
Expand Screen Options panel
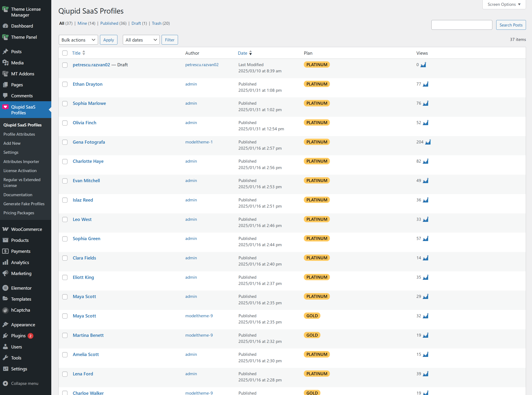(x=504, y=4)
